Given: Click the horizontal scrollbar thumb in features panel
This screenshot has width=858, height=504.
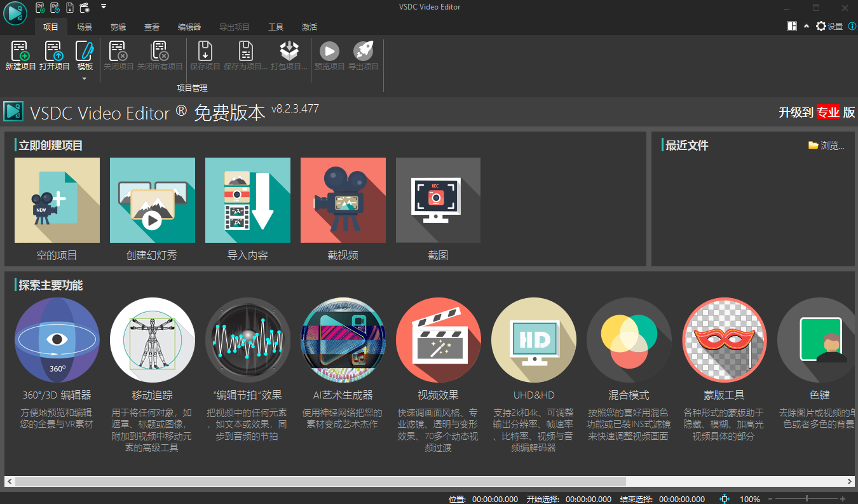Looking at the screenshot, I should tap(321, 482).
